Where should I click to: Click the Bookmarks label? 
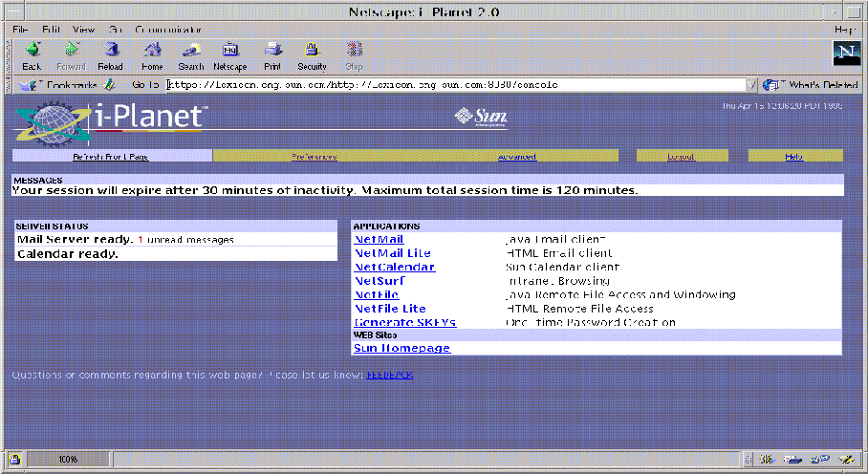coord(72,85)
